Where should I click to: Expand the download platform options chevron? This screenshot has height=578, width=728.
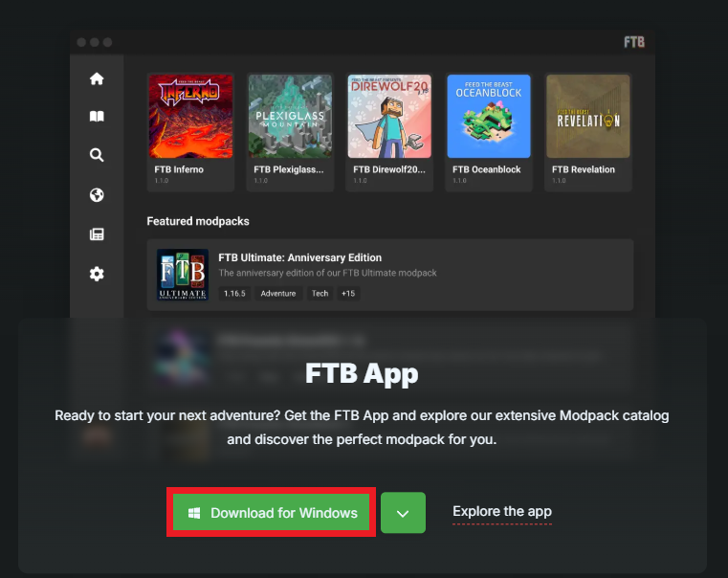(403, 513)
